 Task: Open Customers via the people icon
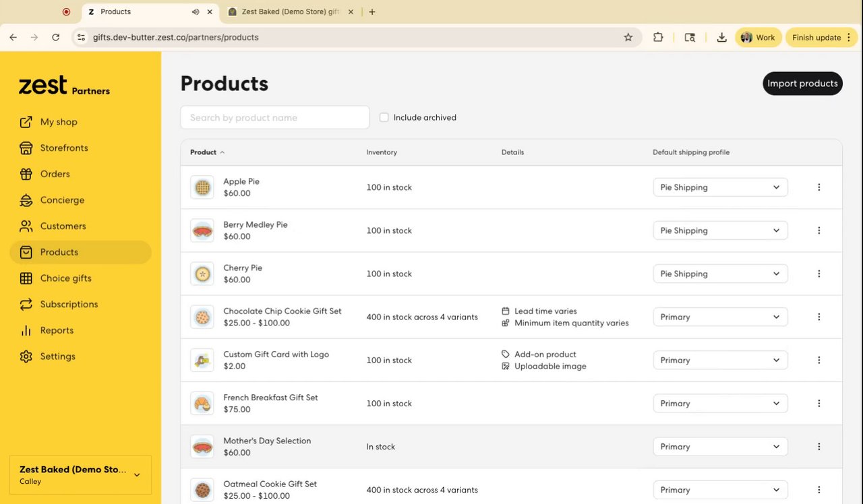26,226
